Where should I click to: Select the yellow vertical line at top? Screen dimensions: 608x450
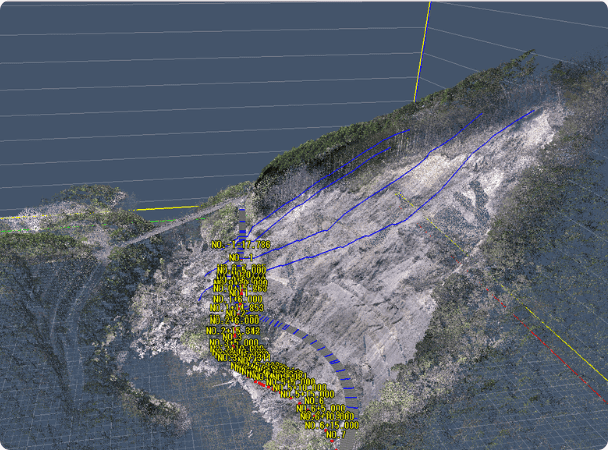coord(423,50)
